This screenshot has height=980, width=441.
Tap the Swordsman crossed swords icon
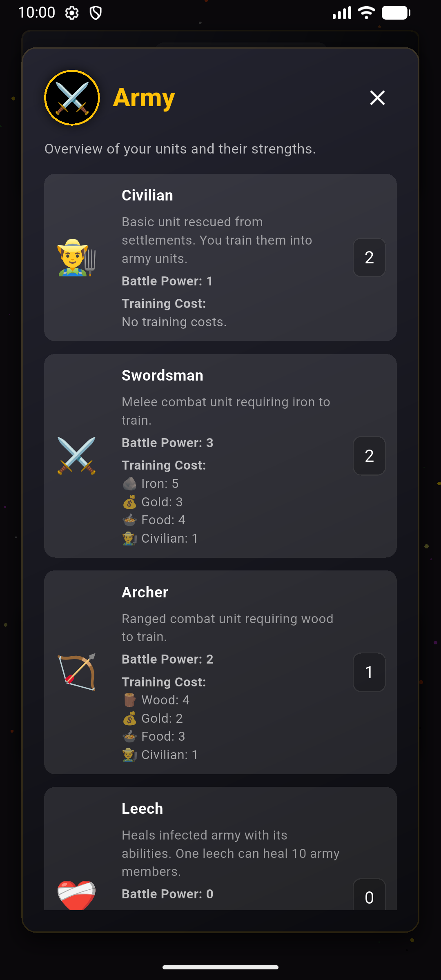pos(76,456)
